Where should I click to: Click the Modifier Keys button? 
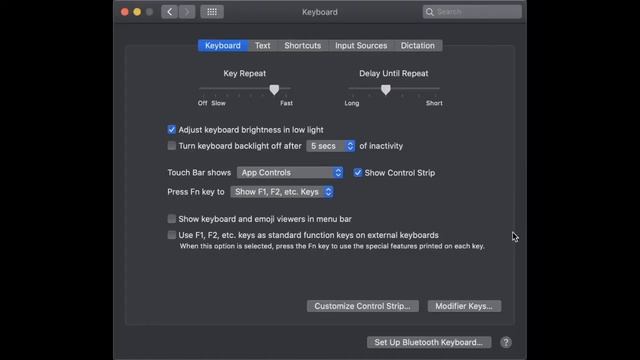[464, 306]
